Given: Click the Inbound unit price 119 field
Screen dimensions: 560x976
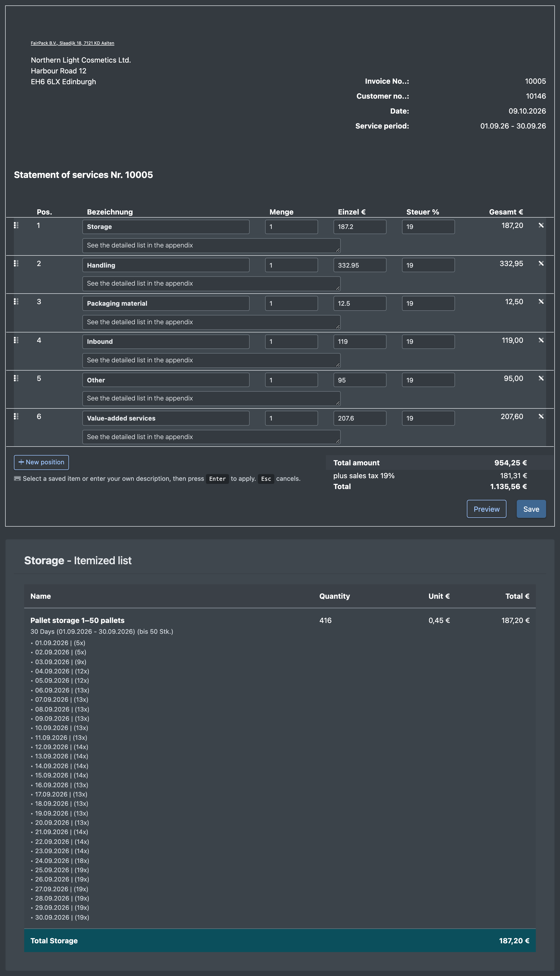Looking at the screenshot, I should 360,341.
